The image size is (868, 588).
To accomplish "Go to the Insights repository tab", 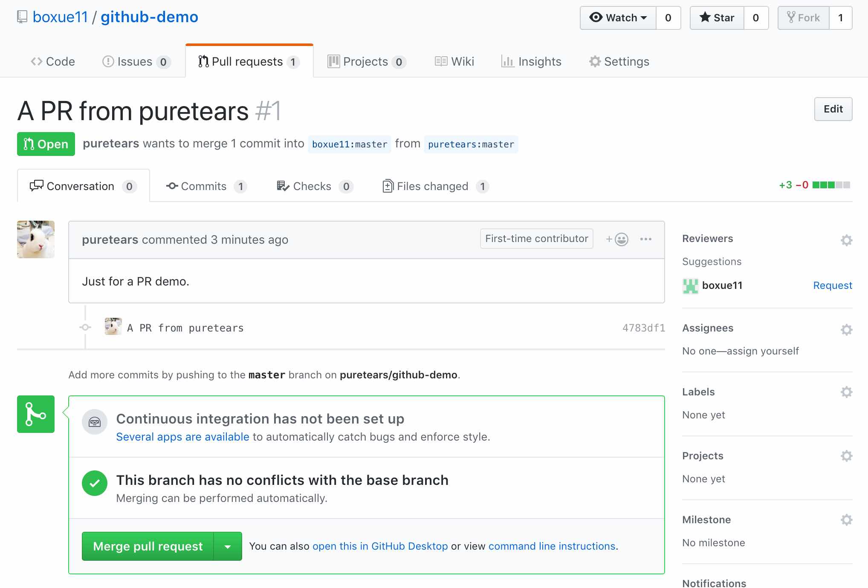I will point(532,62).
